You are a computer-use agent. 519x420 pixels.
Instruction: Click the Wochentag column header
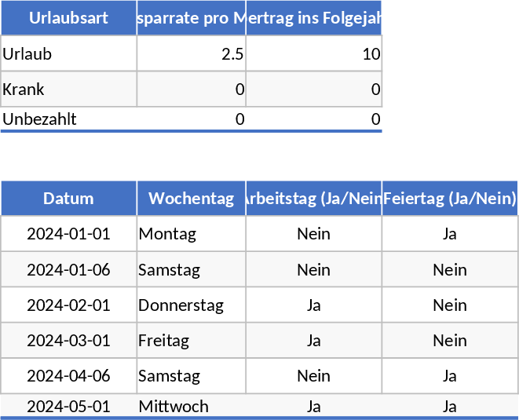coord(191,199)
